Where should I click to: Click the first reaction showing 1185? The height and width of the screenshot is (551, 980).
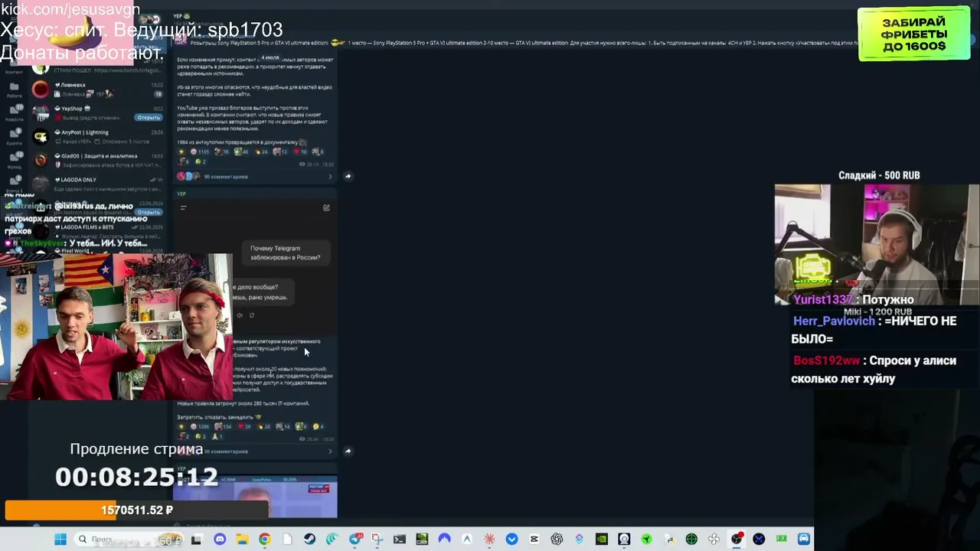[x=198, y=152]
